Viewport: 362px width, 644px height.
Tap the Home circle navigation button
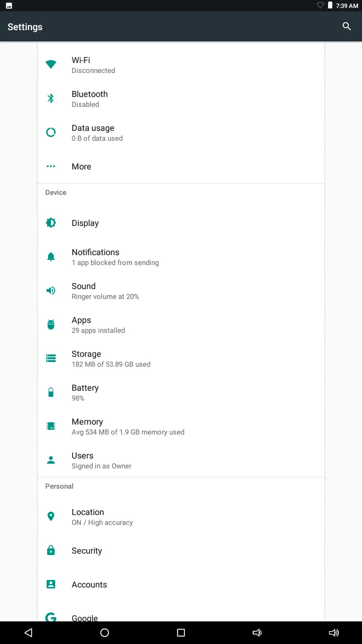tap(105, 633)
